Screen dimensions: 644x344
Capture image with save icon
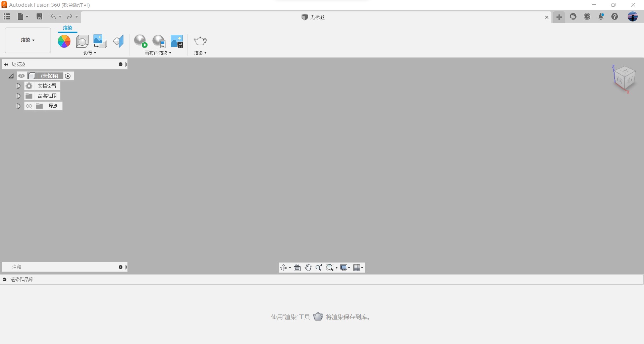coord(177,41)
